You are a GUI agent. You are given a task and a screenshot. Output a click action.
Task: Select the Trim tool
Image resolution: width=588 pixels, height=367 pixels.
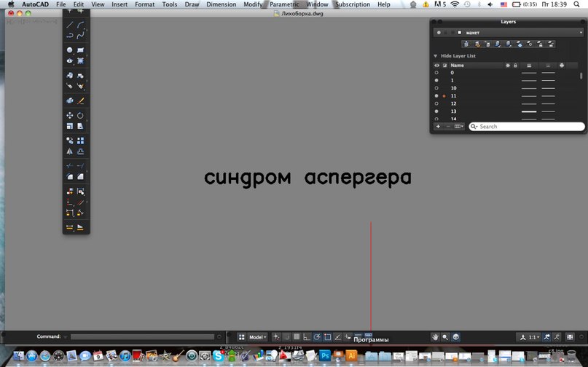click(x=70, y=166)
